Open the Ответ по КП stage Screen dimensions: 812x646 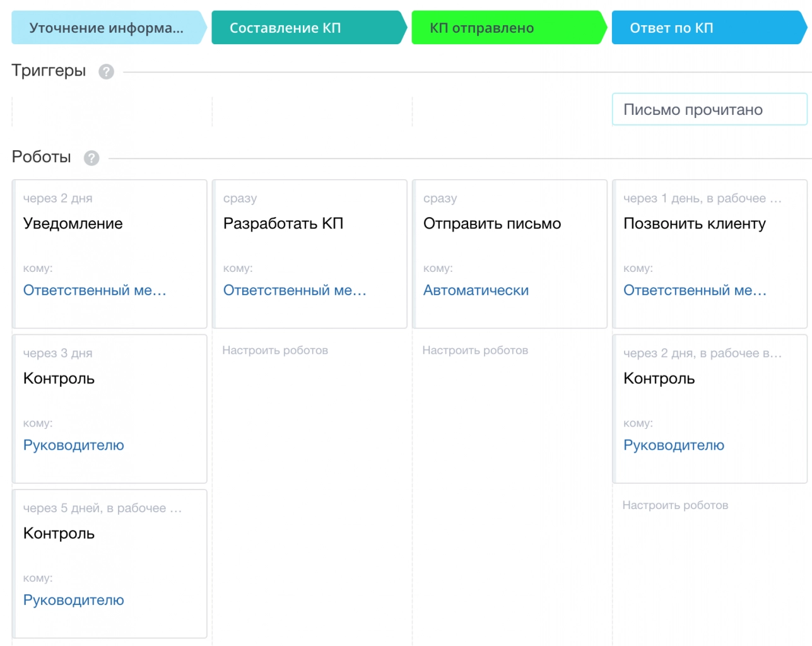(x=707, y=28)
